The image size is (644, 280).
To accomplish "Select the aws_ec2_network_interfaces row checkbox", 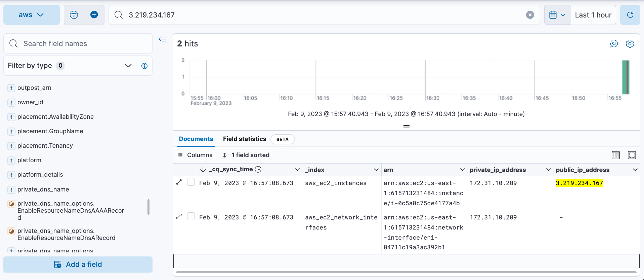I will click(191, 216).
